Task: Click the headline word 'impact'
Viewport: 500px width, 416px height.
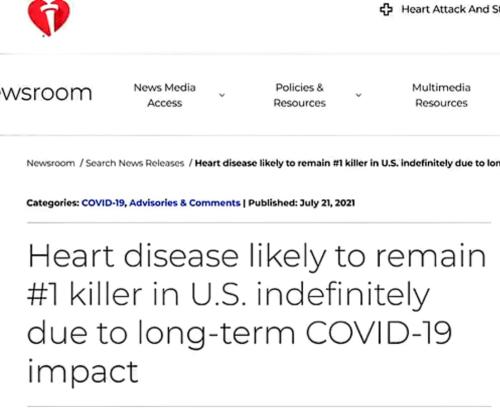Action: pos(83,372)
